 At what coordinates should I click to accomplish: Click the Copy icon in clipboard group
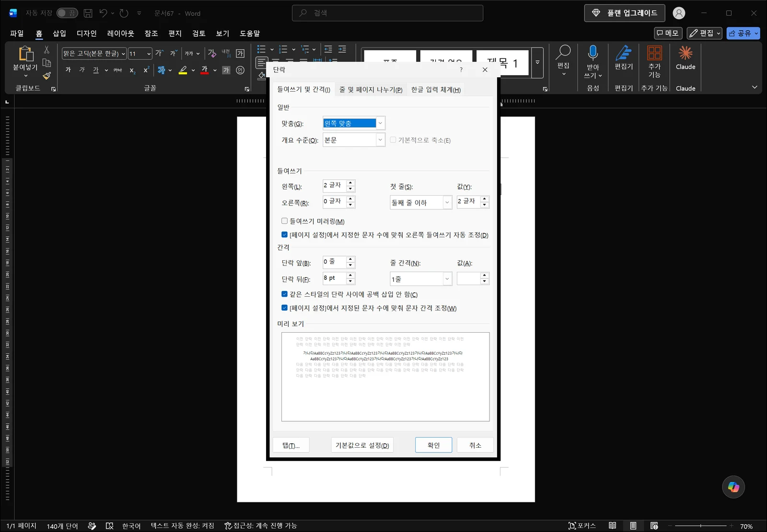(x=46, y=63)
